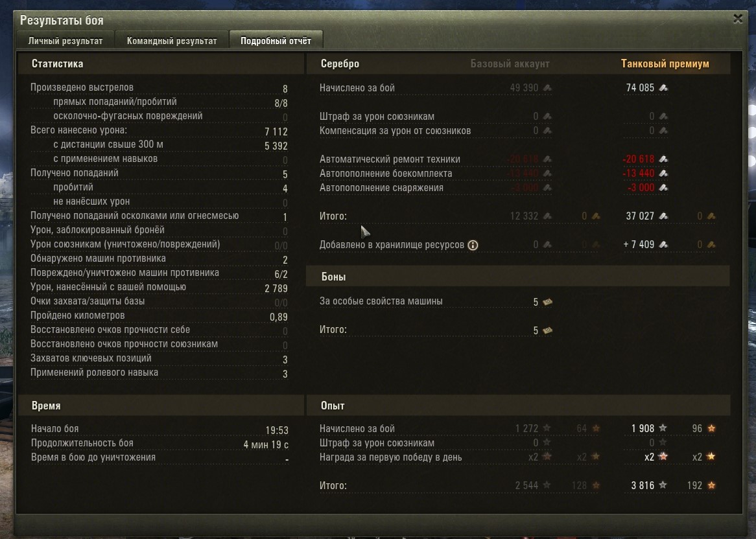Image resolution: width=756 pixels, height=539 pixels.
Task: Click the Серебро section header
Action: 340,63
